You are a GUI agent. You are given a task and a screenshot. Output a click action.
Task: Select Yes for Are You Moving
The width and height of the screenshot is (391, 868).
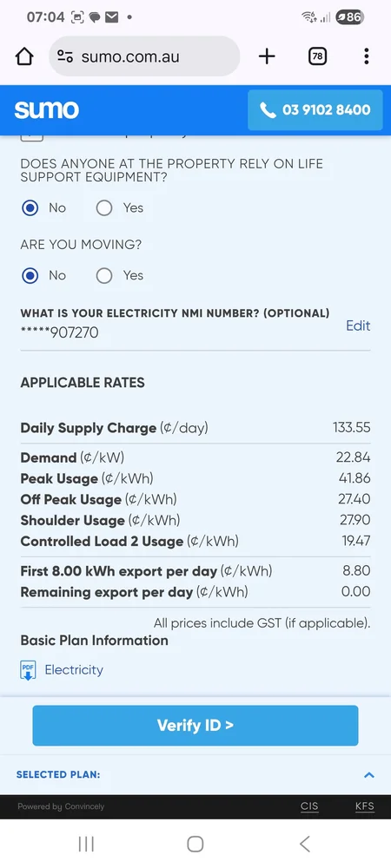[104, 276]
